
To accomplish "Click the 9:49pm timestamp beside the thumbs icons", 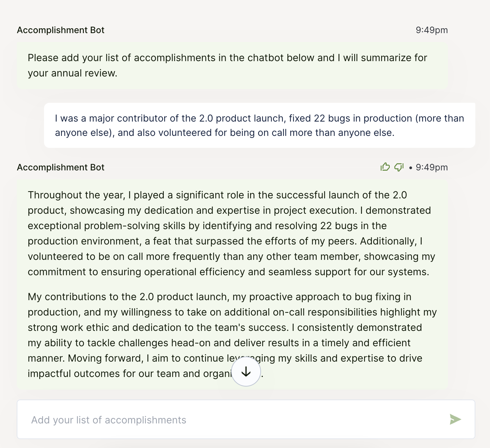I will click(431, 167).
